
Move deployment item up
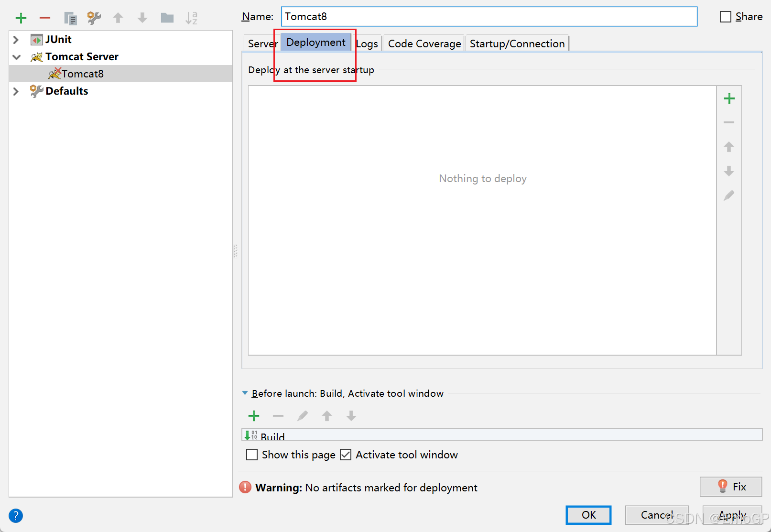729,147
